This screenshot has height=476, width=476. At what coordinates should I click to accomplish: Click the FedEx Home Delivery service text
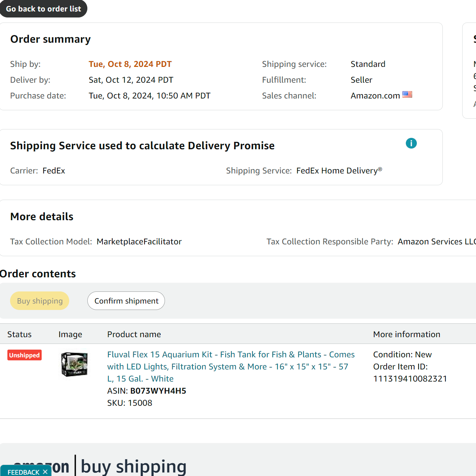339,170
